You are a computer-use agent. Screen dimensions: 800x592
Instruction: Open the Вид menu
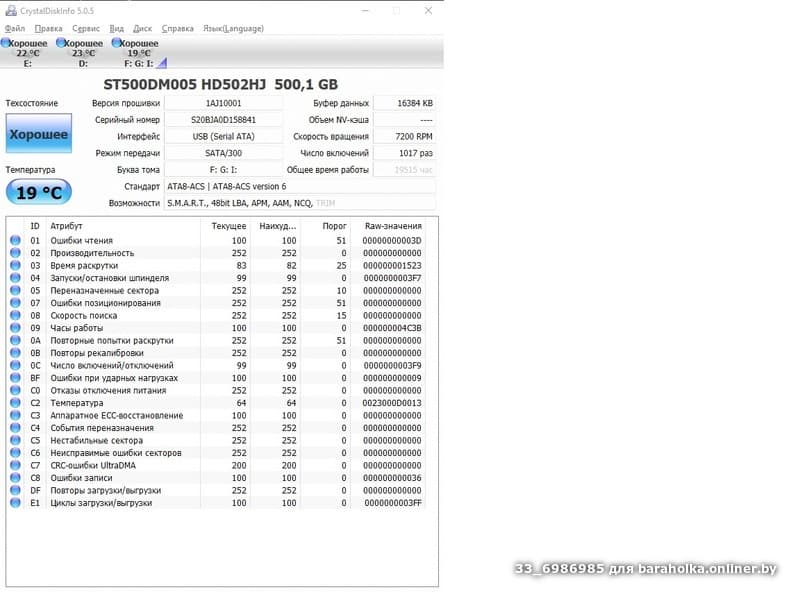(116, 29)
